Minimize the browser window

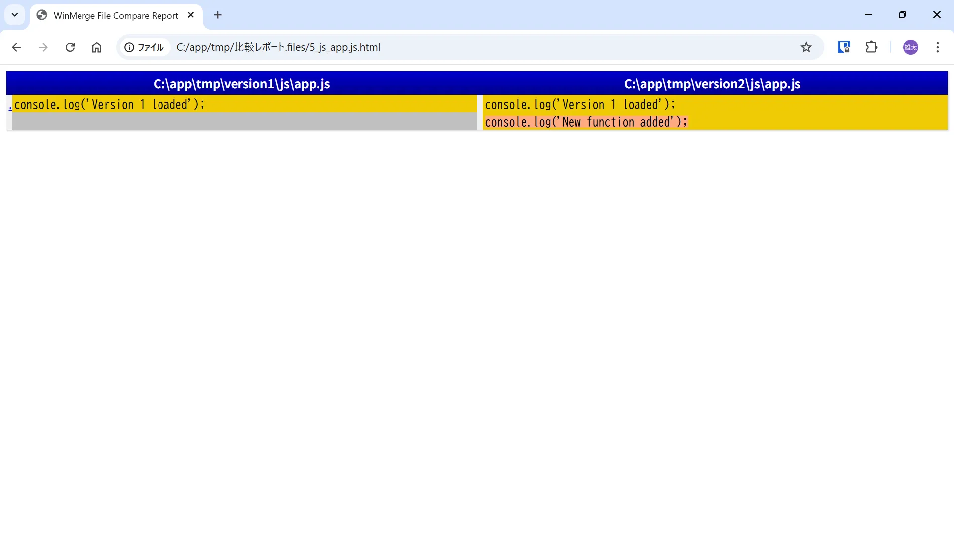[868, 15]
